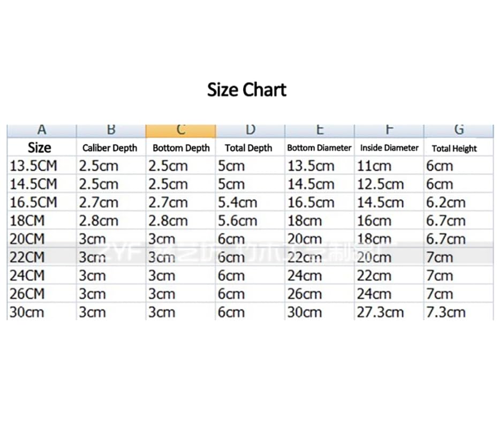Select column A header
499x448 pixels.
point(42,131)
